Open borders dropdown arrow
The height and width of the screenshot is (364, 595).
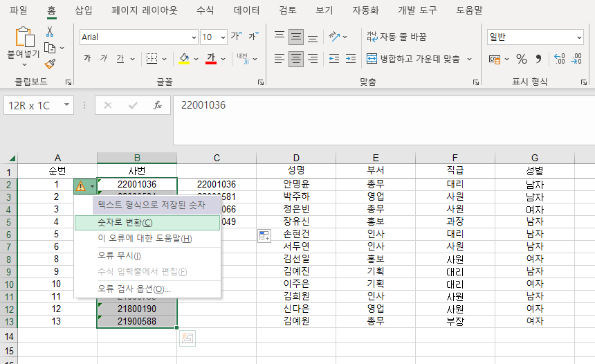(x=164, y=59)
